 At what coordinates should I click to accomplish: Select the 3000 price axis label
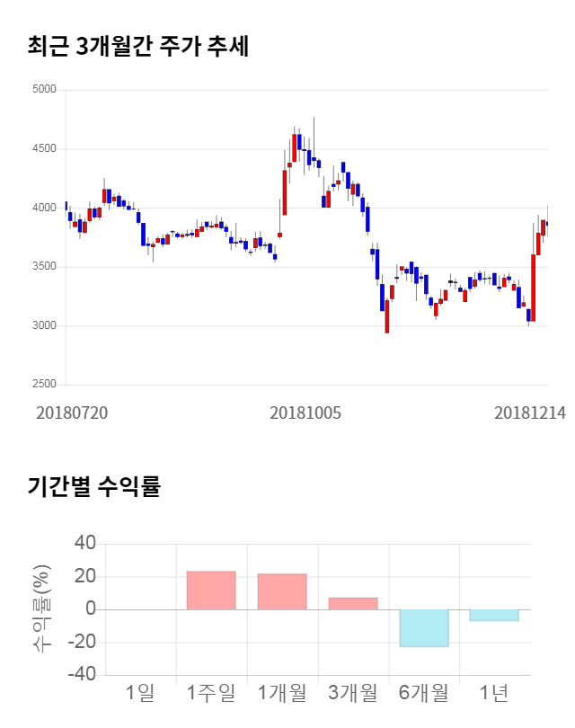[x=43, y=326]
